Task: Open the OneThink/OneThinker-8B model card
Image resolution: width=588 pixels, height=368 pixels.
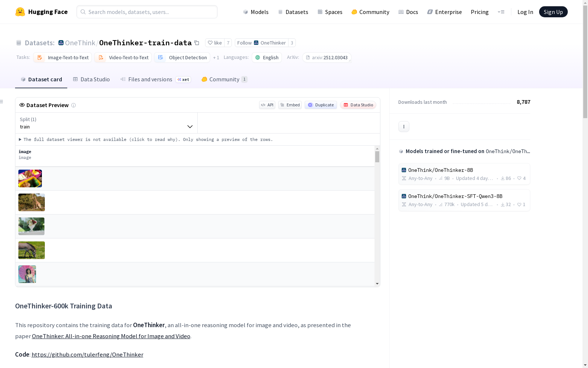Action: [464, 174]
